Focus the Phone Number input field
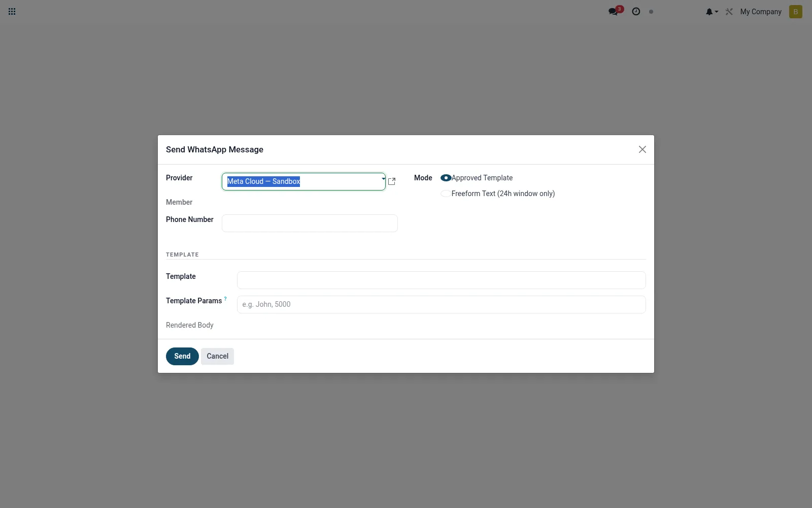 [310, 223]
